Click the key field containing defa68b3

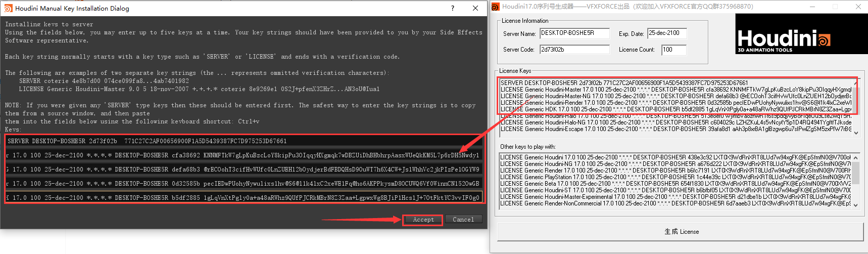[x=244, y=170]
